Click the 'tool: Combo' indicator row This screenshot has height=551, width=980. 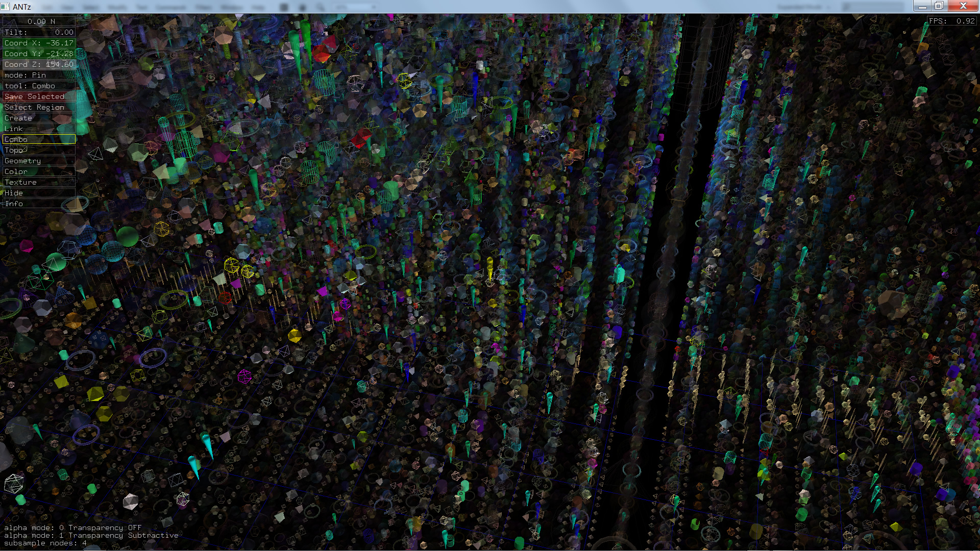(x=39, y=86)
